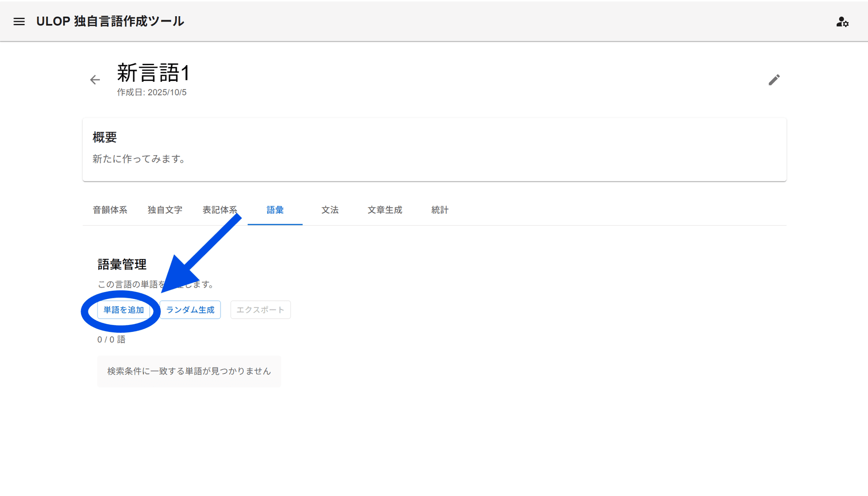The height and width of the screenshot is (496, 868).
Task: Click the 概要 description card
Action: tap(434, 150)
